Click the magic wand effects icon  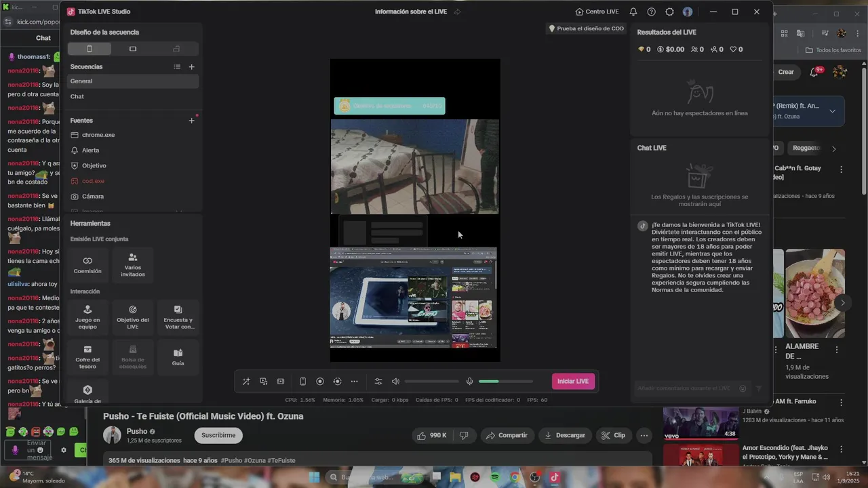(x=246, y=382)
